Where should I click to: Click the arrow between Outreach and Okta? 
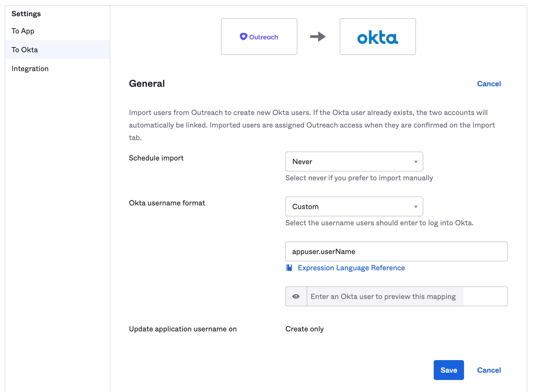(318, 37)
